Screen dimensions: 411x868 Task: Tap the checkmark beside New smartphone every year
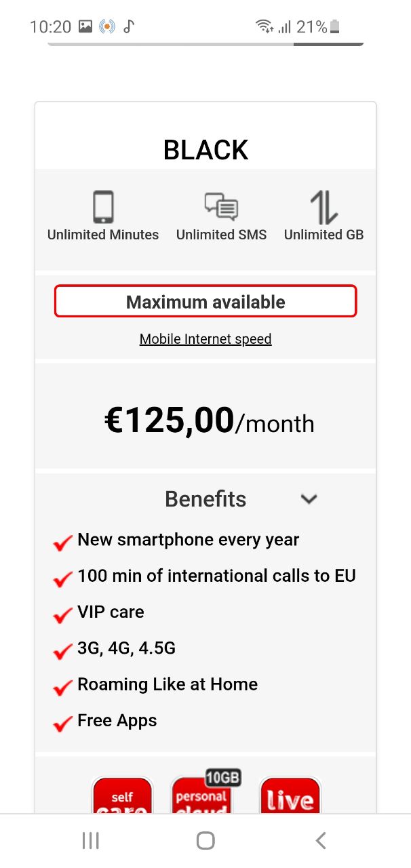point(62,542)
